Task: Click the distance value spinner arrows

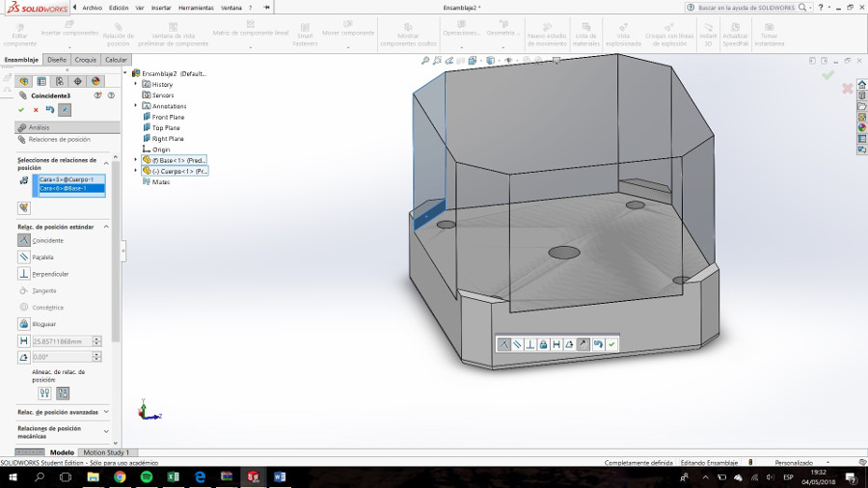Action: pyautogui.click(x=96, y=341)
